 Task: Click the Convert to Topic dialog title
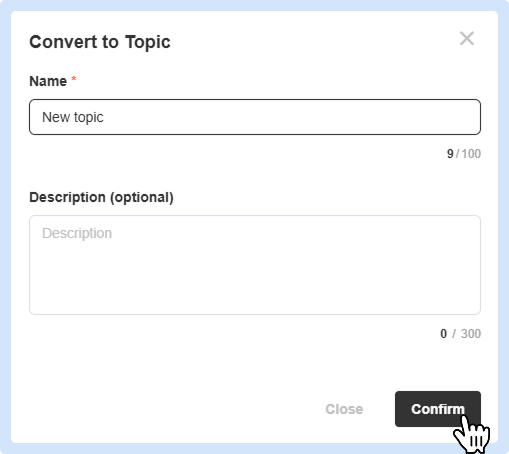point(100,42)
